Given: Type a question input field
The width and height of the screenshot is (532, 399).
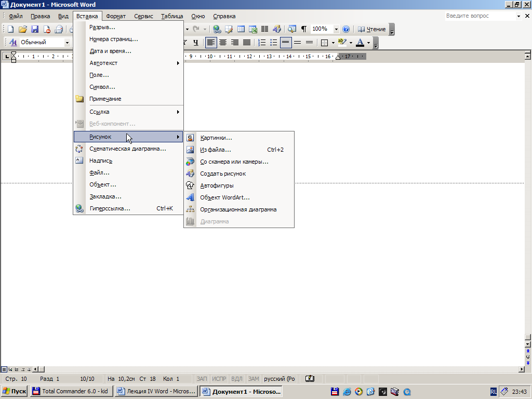Looking at the screenshot, I should [480, 16].
